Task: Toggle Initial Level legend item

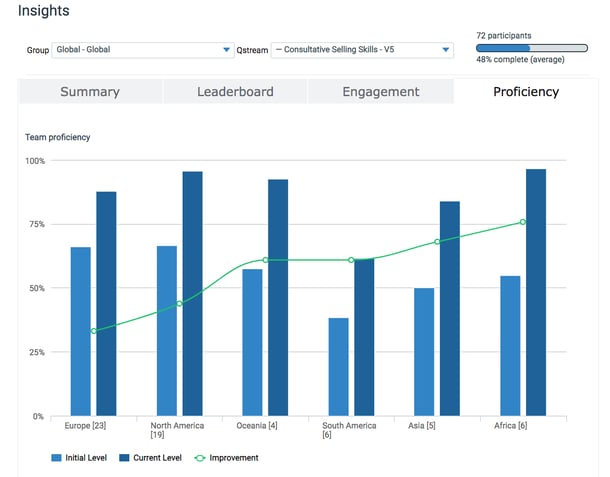Action: (83, 458)
